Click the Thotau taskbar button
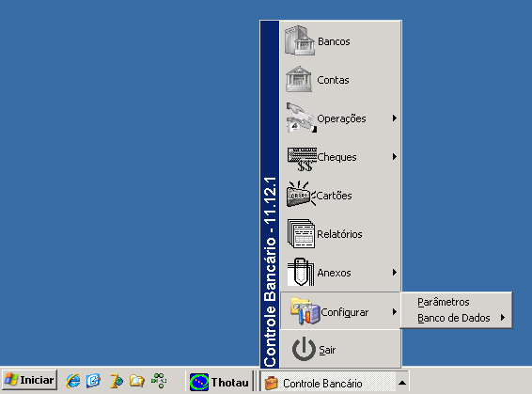Image resolution: width=532 pixels, height=394 pixels. (x=219, y=382)
